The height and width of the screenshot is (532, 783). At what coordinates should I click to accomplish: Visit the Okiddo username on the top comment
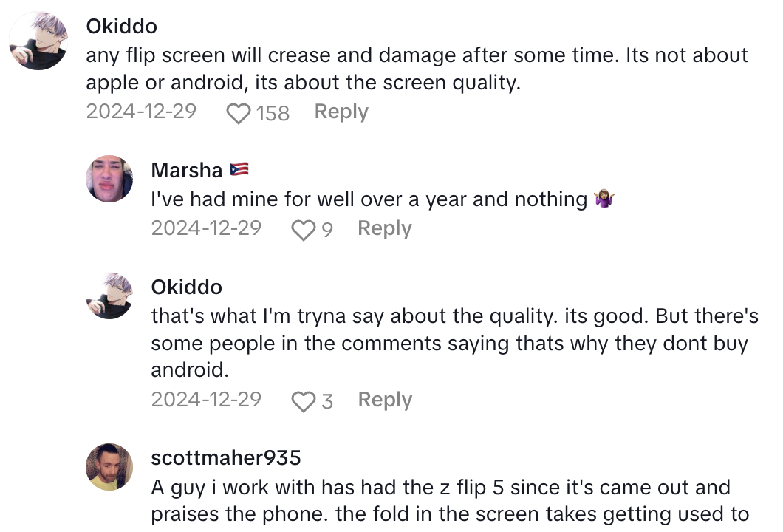[122, 27]
